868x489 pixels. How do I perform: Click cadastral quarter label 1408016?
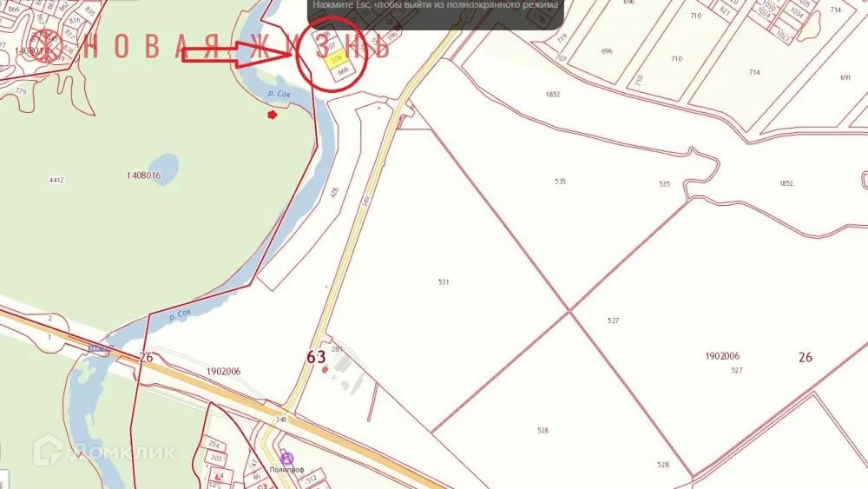pyautogui.click(x=143, y=175)
